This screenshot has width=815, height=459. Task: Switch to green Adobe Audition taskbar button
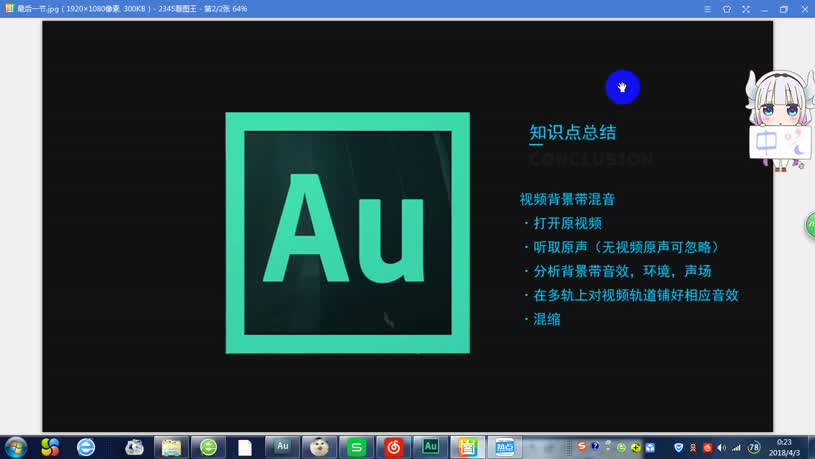point(430,447)
